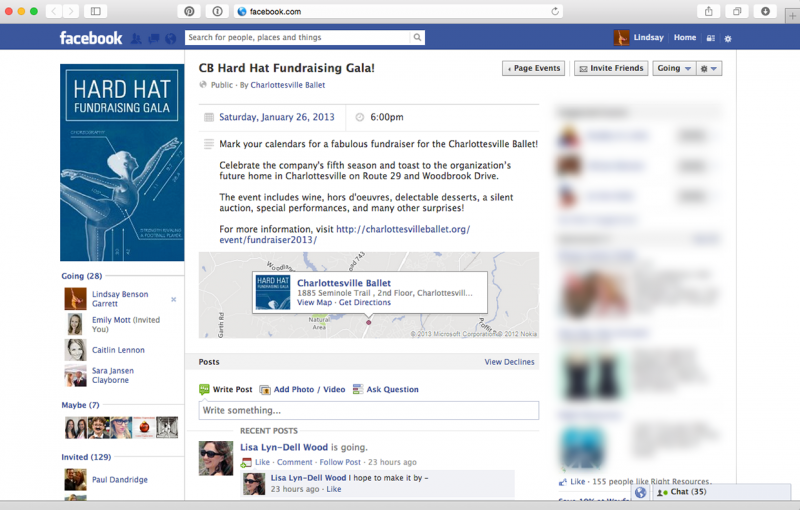This screenshot has height=510, width=800.
Task: Open privacy shortcuts lock icon in header
Action: click(710, 38)
